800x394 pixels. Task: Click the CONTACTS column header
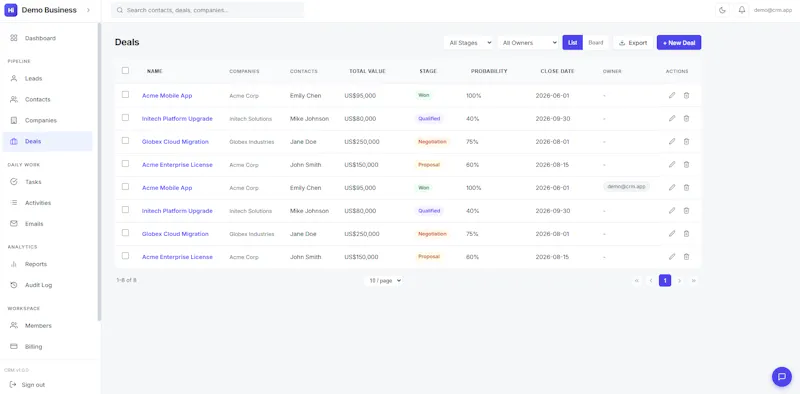(x=304, y=71)
